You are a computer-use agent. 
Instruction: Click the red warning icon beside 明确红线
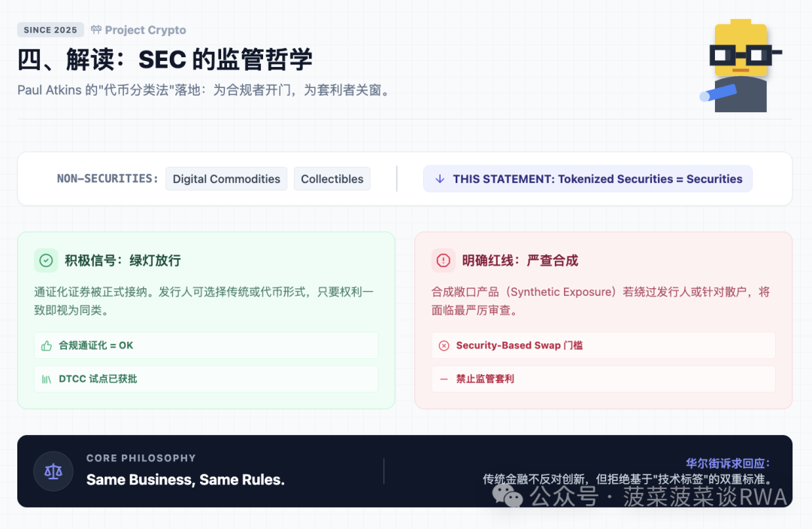point(443,260)
